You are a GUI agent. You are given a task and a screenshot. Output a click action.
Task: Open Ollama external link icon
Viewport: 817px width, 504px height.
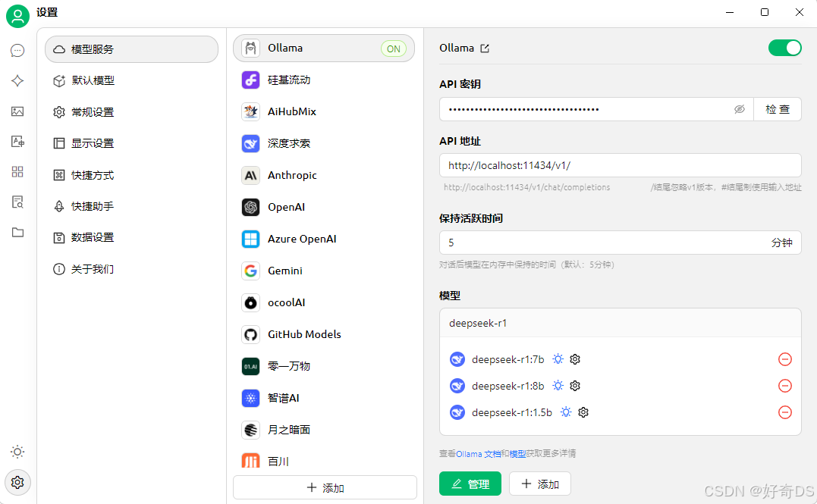click(485, 49)
